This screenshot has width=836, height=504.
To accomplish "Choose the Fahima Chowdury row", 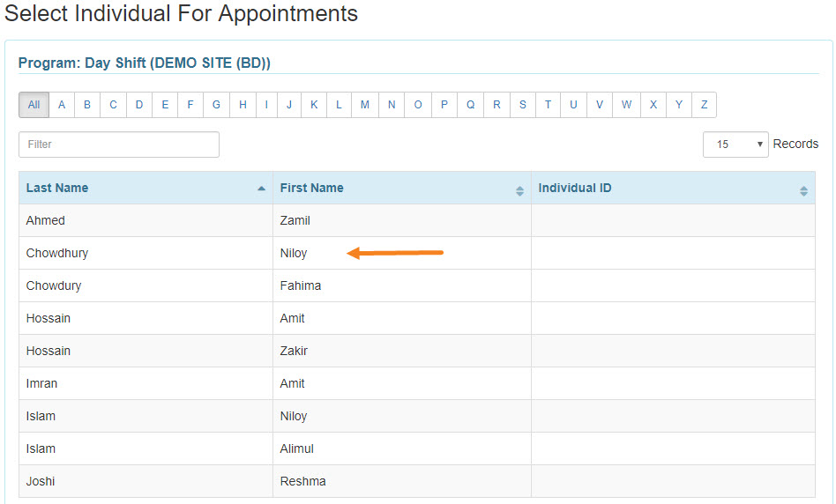I will tap(417, 285).
